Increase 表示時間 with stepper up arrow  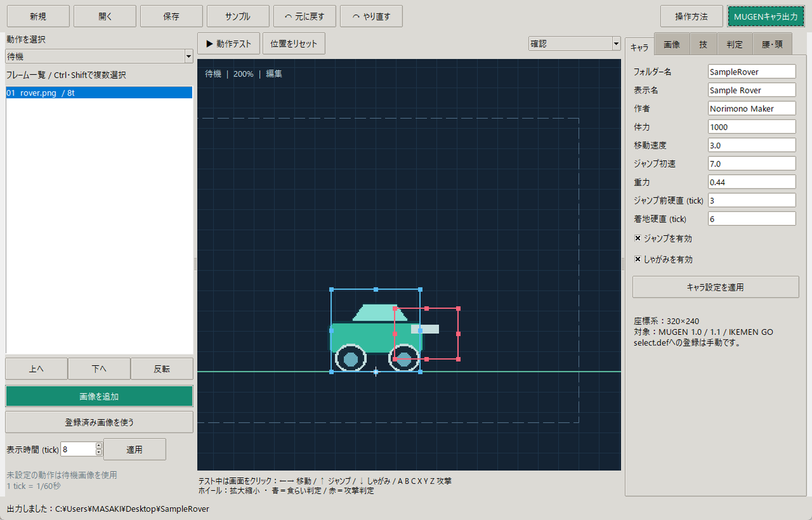click(x=99, y=446)
